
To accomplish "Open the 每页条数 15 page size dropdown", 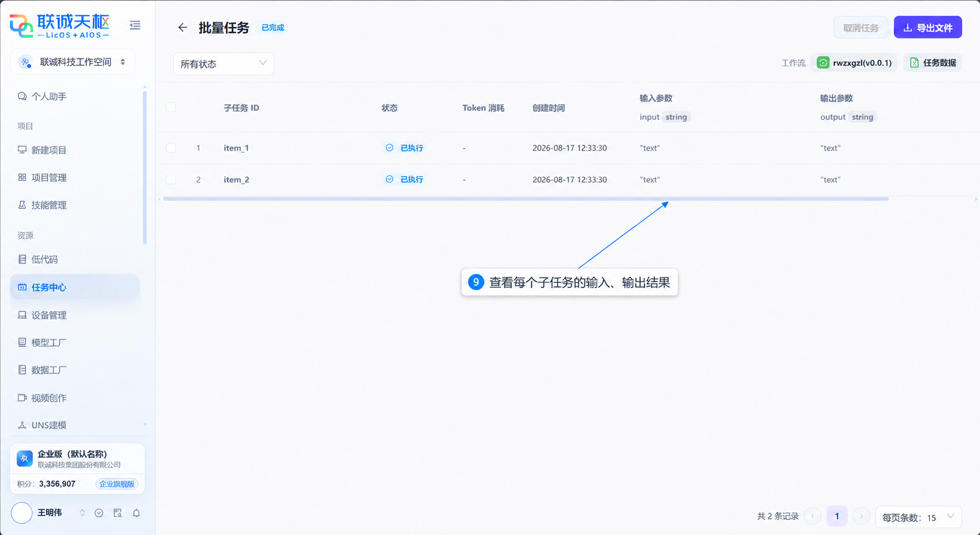I will point(918,517).
